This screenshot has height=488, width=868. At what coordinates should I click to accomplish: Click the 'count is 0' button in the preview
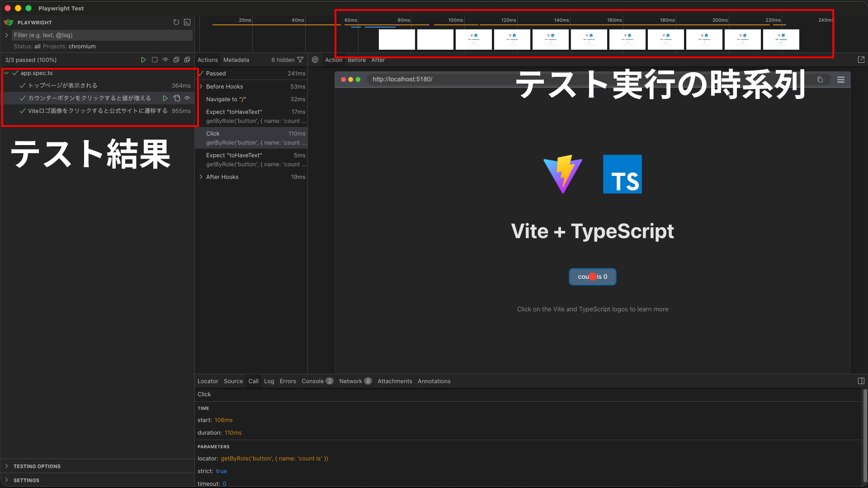[x=592, y=277]
